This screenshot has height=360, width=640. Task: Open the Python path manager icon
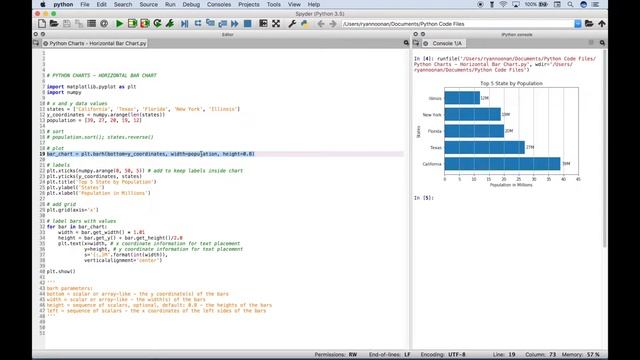(x=304, y=24)
